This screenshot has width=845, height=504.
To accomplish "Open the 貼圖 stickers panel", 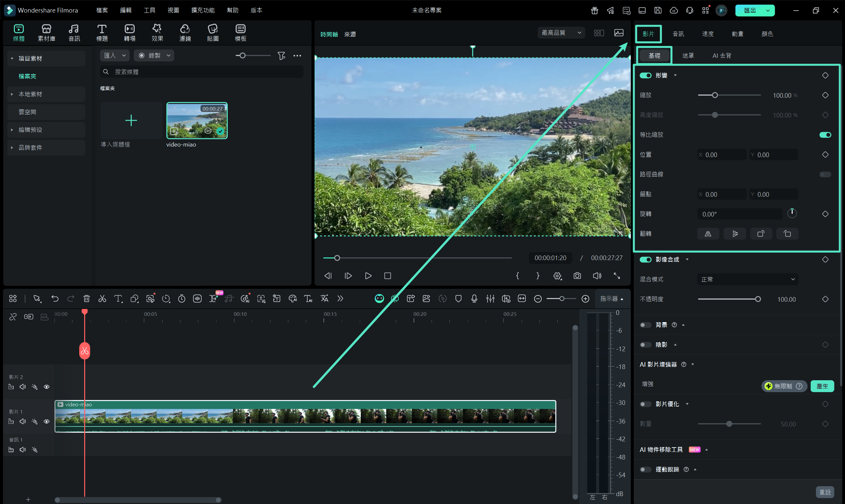I will pyautogui.click(x=213, y=33).
